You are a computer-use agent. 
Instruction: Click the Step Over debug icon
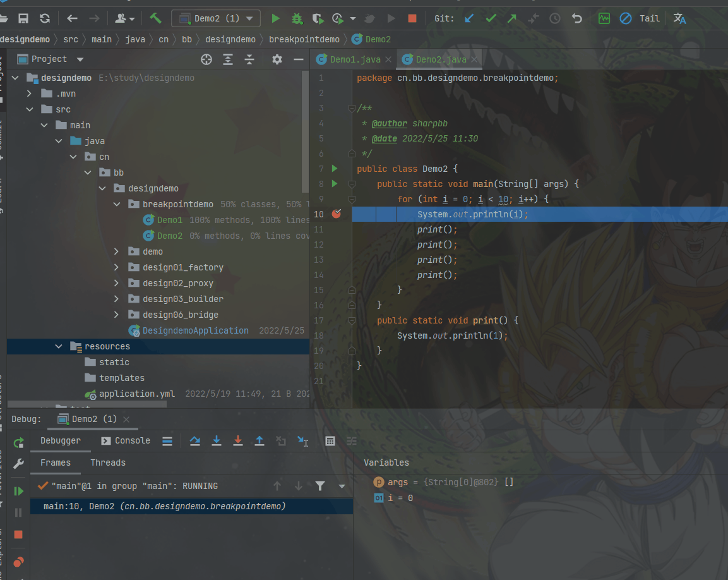195,441
